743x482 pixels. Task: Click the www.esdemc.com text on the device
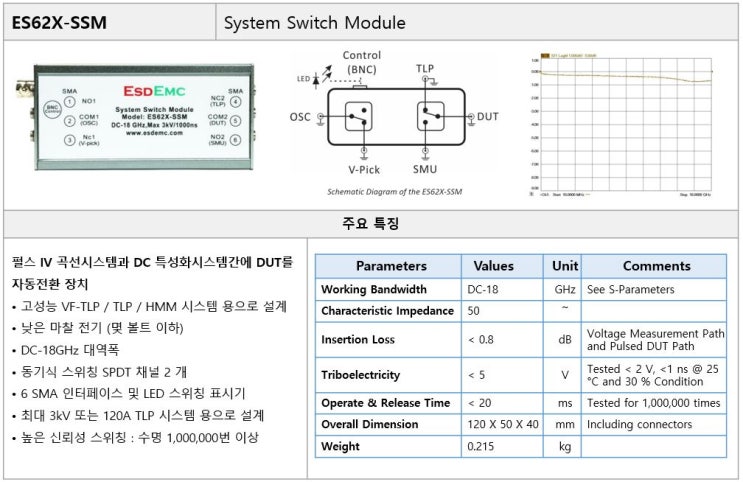(154, 133)
